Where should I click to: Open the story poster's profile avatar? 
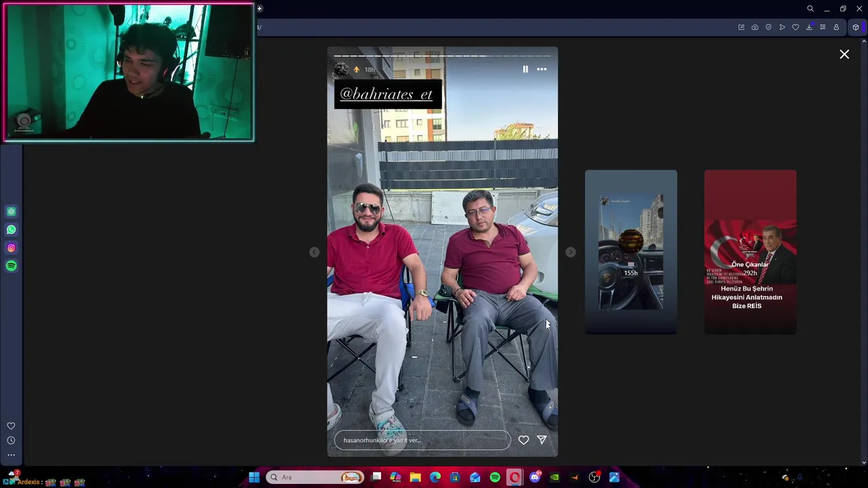click(342, 69)
